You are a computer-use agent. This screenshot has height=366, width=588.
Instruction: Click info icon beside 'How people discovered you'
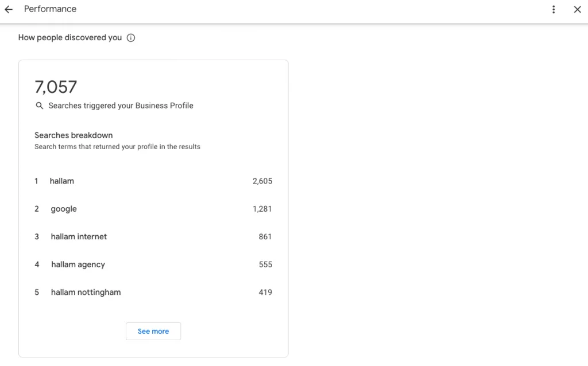pyautogui.click(x=131, y=38)
